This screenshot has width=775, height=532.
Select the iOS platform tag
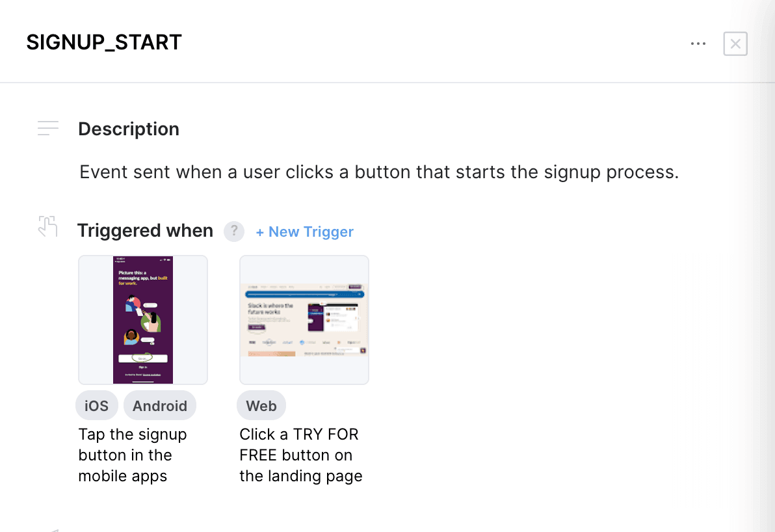pos(97,406)
